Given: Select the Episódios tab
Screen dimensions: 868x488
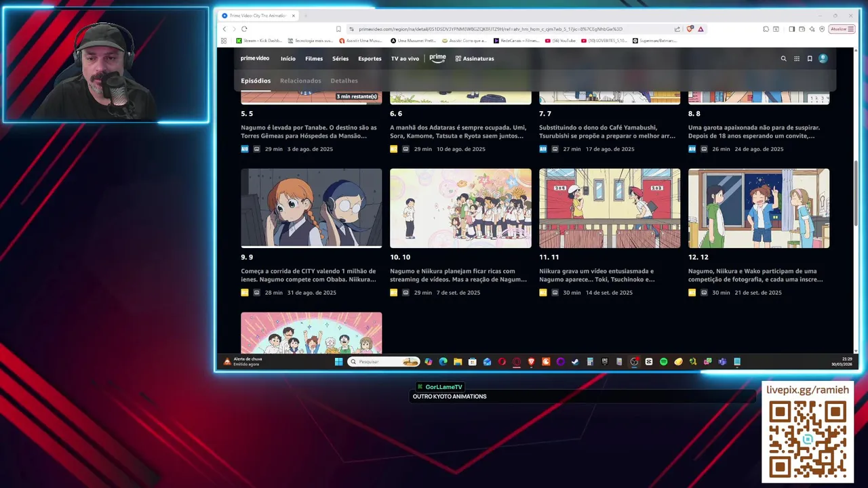Looking at the screenshot, I should click(256, 81).
